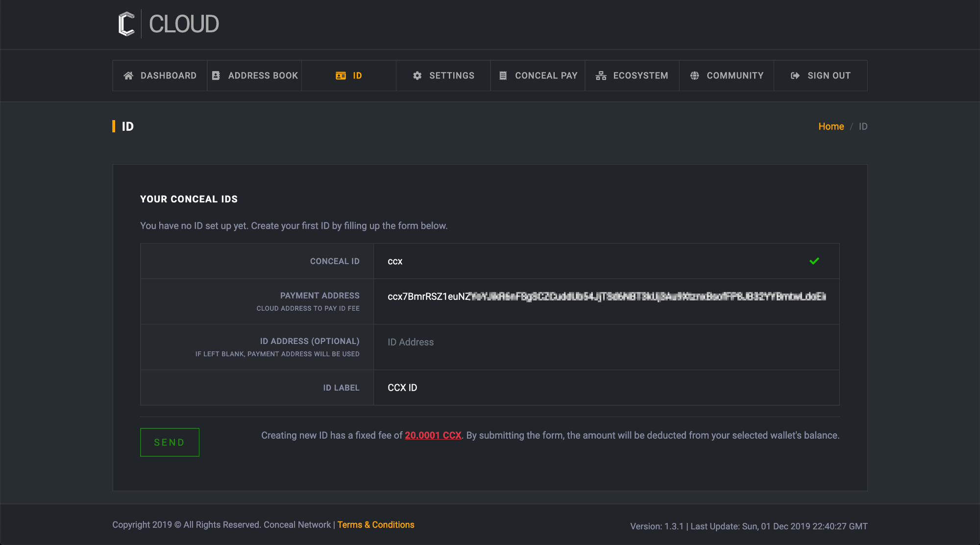Click the green checkmark beside Conceal ID

pos(814,261)
